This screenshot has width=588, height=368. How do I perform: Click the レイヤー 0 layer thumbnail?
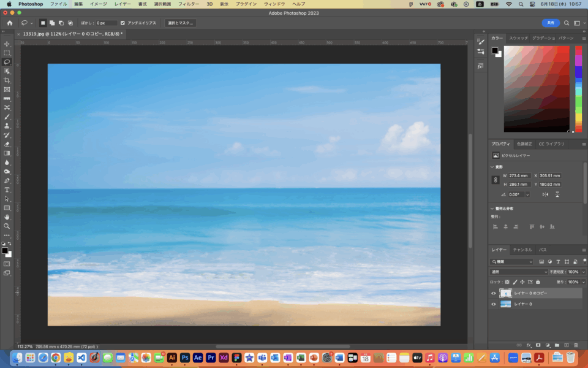tap(505, 304)
